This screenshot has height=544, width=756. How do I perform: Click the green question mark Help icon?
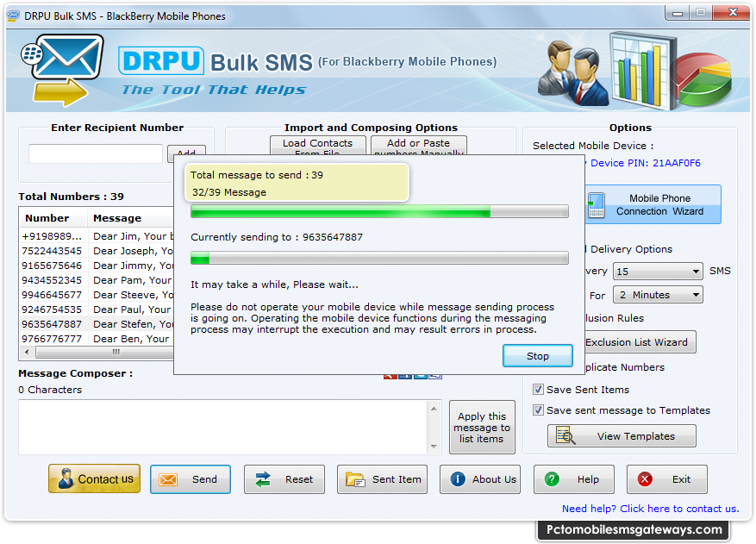pyautogui.click(x=552, y=478)
